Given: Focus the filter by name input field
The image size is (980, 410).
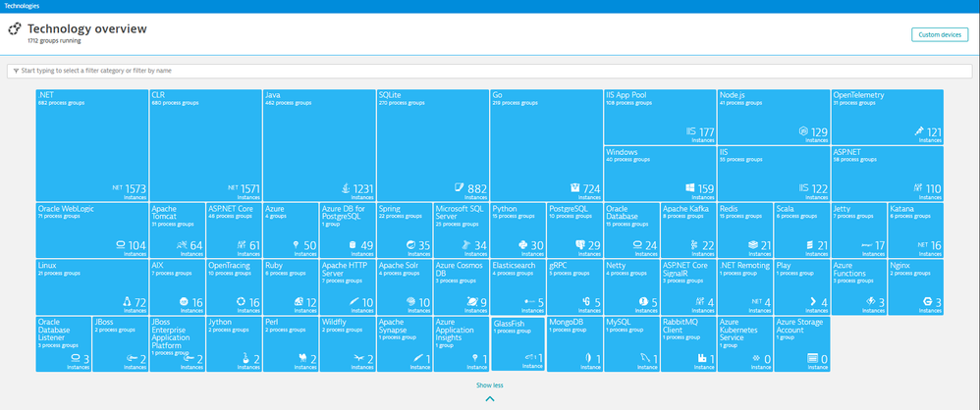Looking at the screenshot, I should tap(489, 72).
